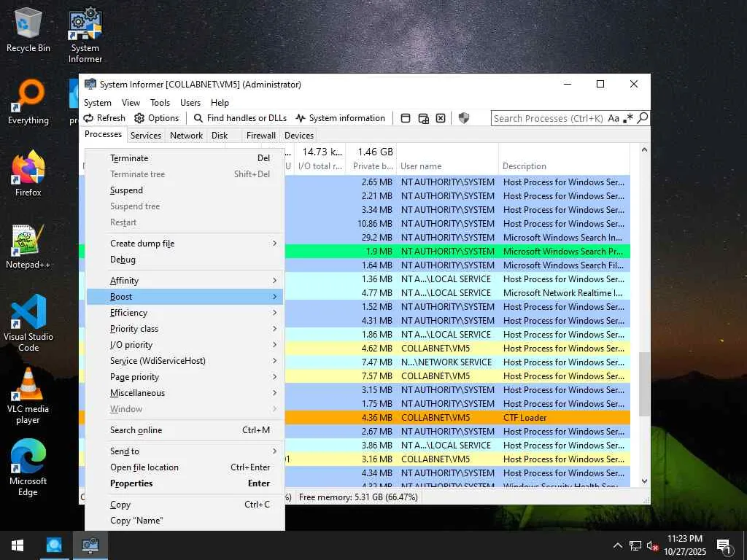Choose Search online menu entry
Screen dimensions: 747x560
click(x=185, y=430)
